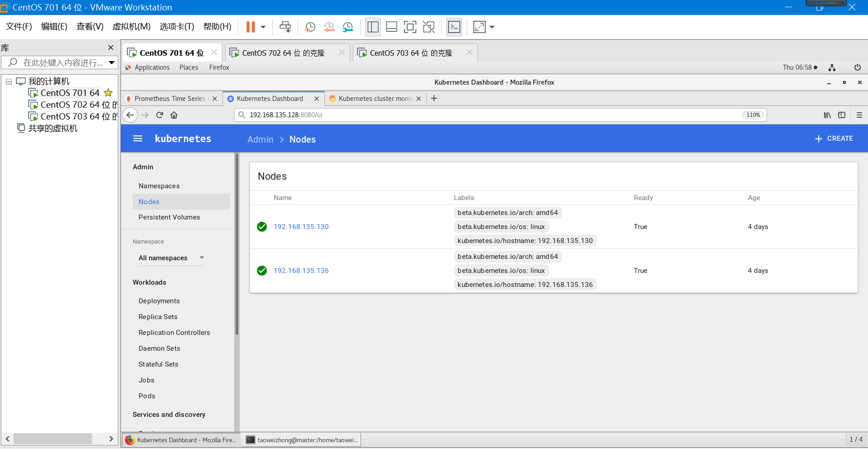Take a snapshot of this virtual machine
This screenshot has width=868, height=449.
click(310, 27)
